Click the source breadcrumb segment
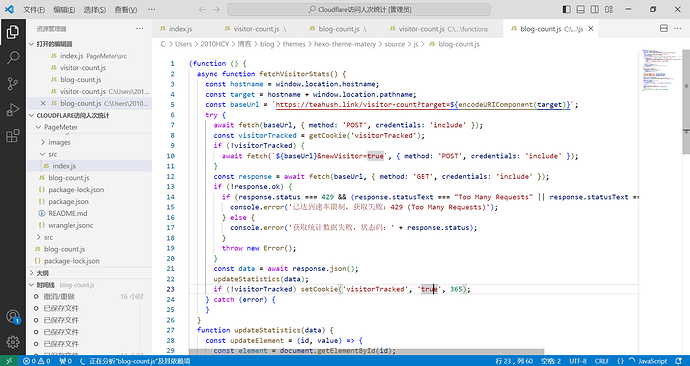This screenshot has height=366, width=690. tap(394, 44)
